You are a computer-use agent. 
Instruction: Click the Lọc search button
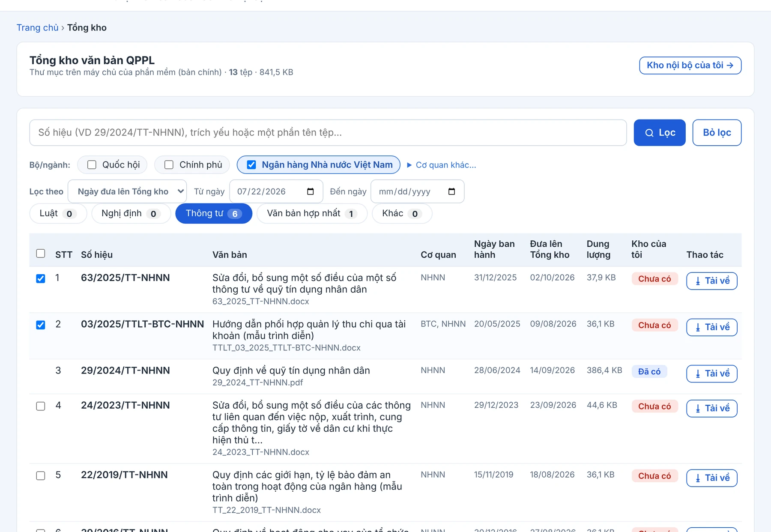tap(660, 133)
